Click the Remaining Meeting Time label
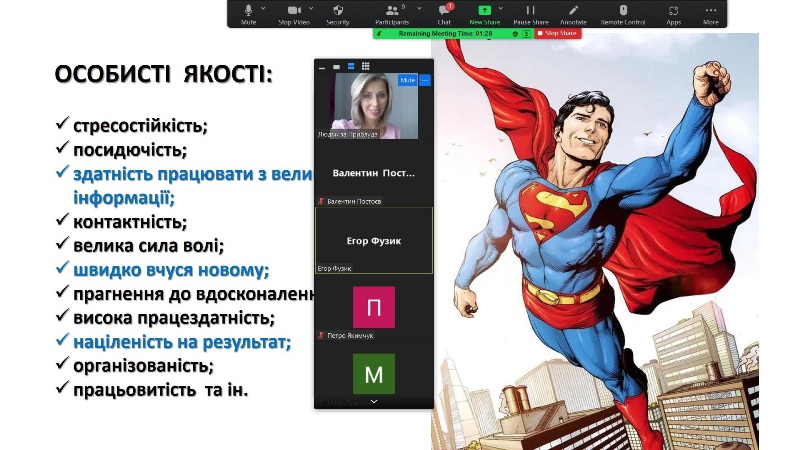800x450 pixels. [445, 34]
